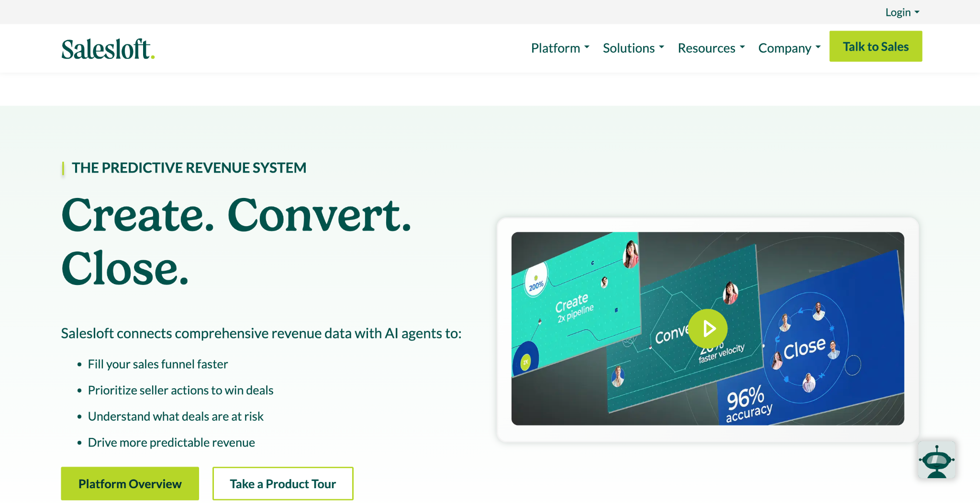Open the chatbot robot icon
Viewport: 980px width, 503px height.
point(936,460)
